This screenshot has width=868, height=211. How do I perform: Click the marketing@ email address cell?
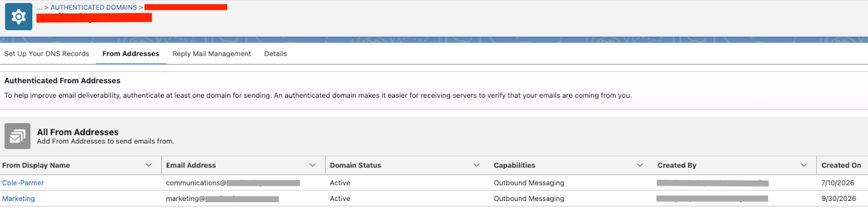coord(222,198)
